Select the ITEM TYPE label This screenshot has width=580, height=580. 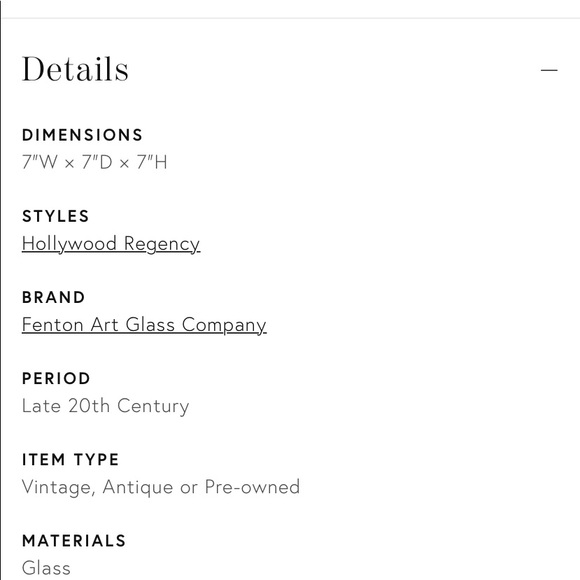(70, 459)
